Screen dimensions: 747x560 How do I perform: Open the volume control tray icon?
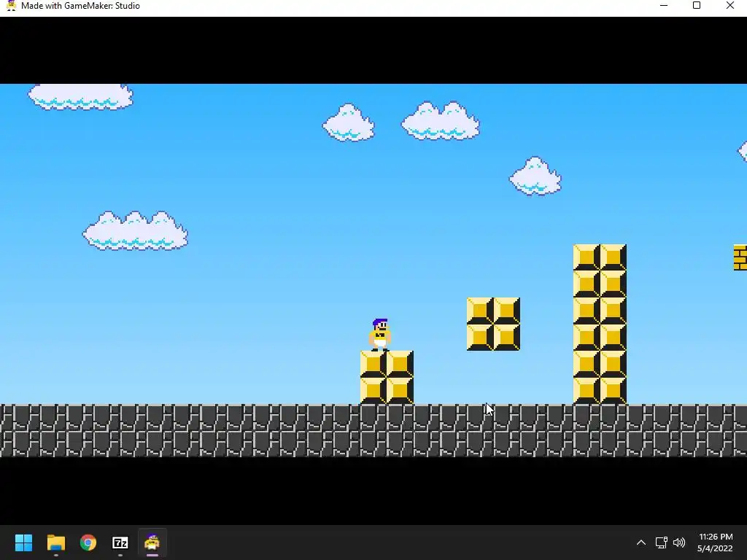click(x=679, y=542)
